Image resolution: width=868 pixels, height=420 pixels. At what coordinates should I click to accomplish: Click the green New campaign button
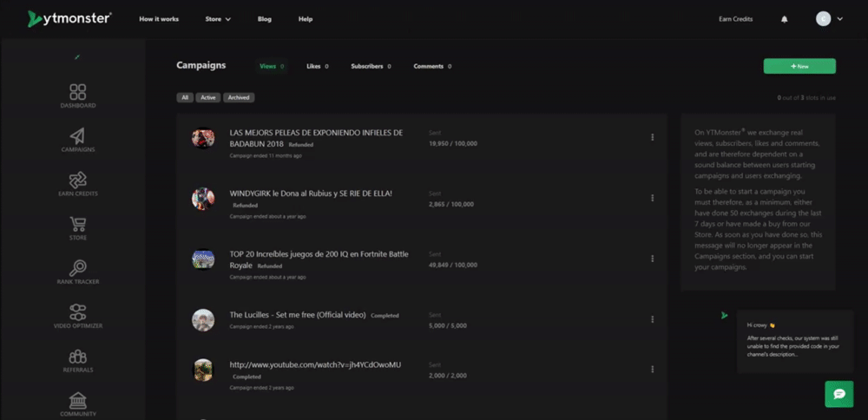799,66
